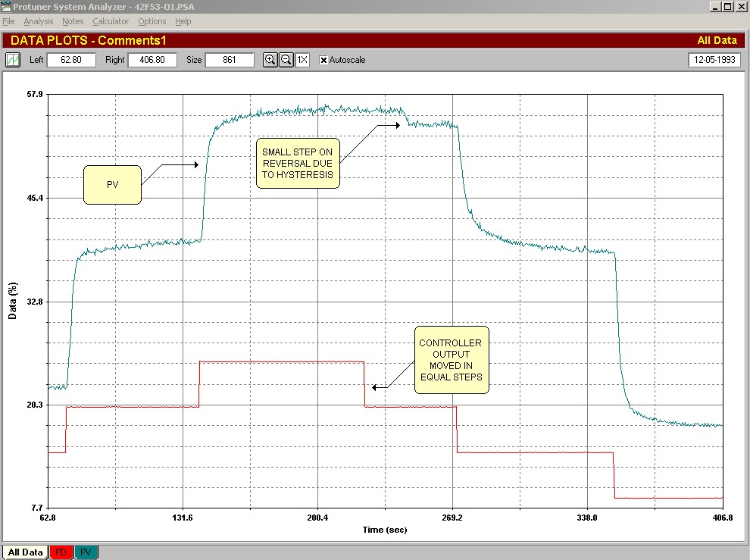Open the Options menu
The width and height of the screenshot is (750, 560).
click(x=152, y=21)
